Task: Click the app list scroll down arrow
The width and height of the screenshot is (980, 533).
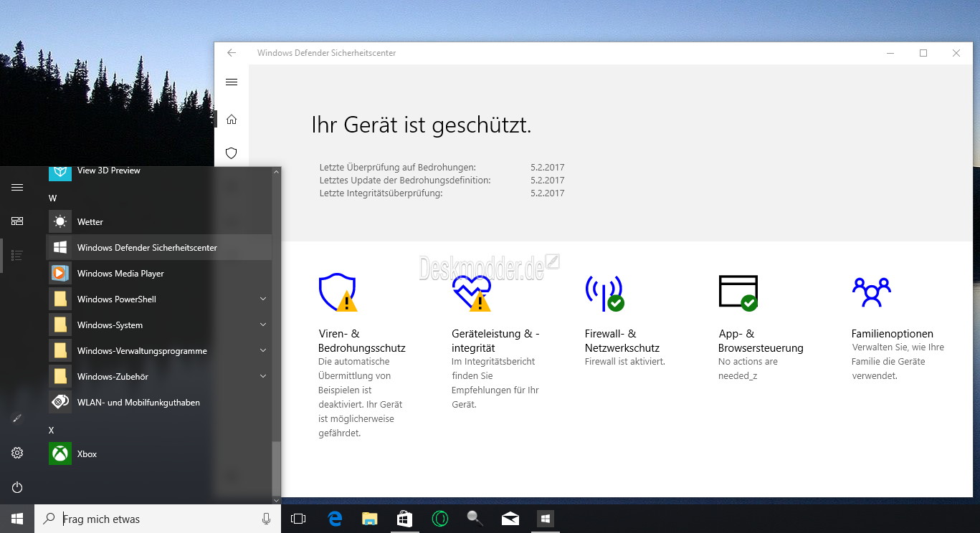Action: coord(277,499)
